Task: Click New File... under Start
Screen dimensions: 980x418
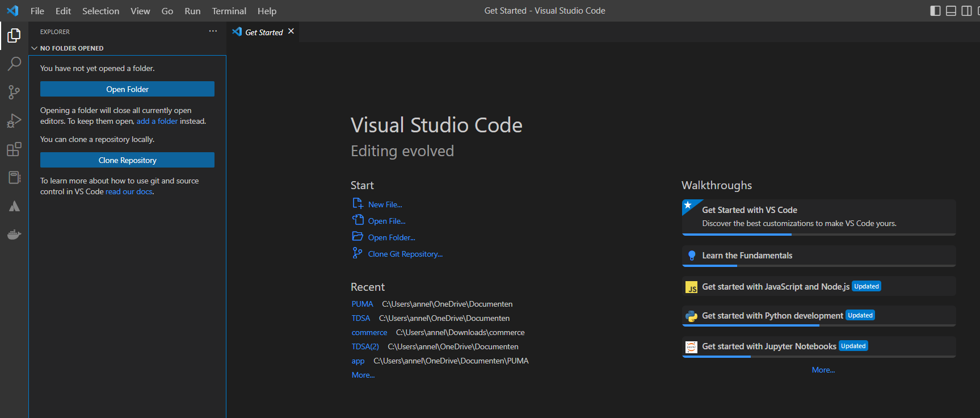Action: (x=385, y=204)
